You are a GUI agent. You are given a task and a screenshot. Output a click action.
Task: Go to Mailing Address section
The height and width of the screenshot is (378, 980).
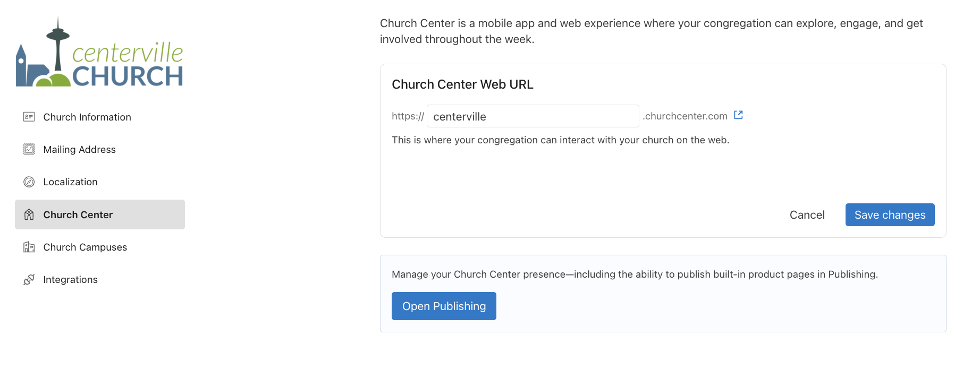pos(100,149)
